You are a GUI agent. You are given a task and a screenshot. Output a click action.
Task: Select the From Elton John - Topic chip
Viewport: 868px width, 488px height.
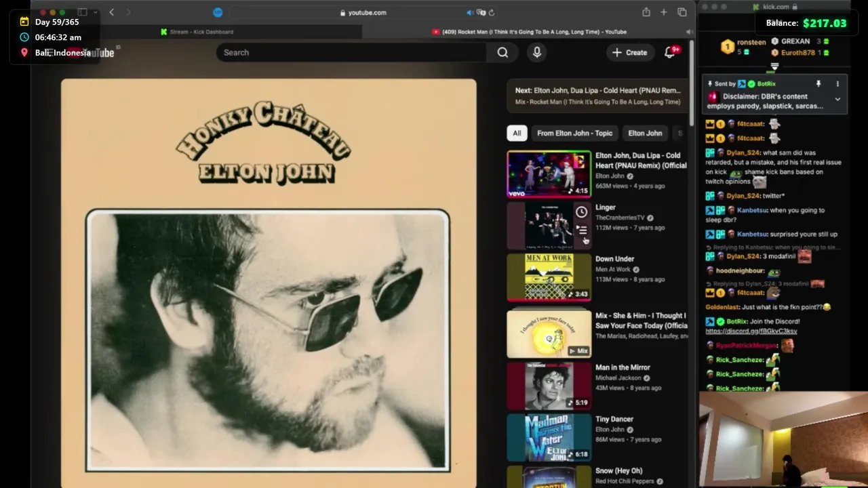pos(574,133)
